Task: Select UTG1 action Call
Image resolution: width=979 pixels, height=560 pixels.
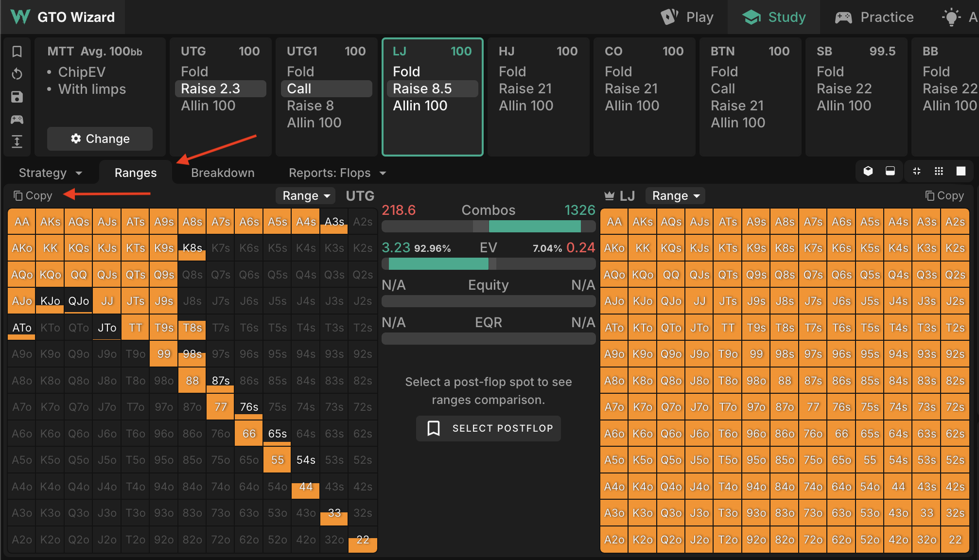Action: pos(327,89)
